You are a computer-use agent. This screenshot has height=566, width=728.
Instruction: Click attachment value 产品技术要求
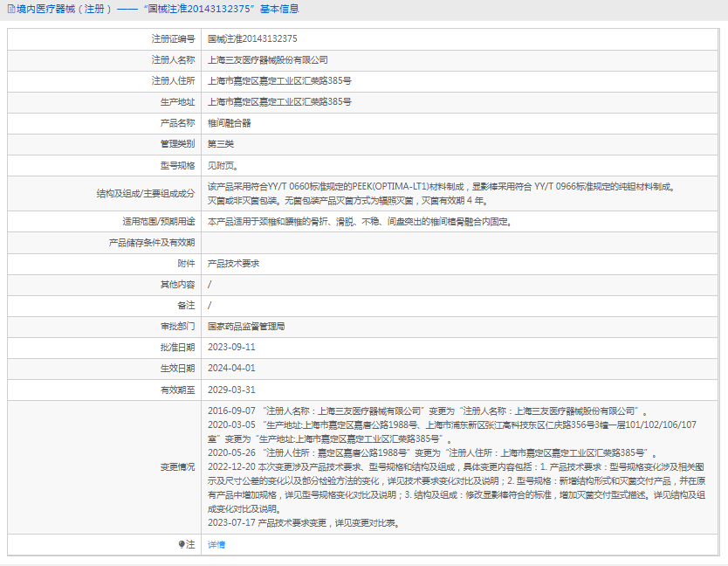tap(234, 264)
